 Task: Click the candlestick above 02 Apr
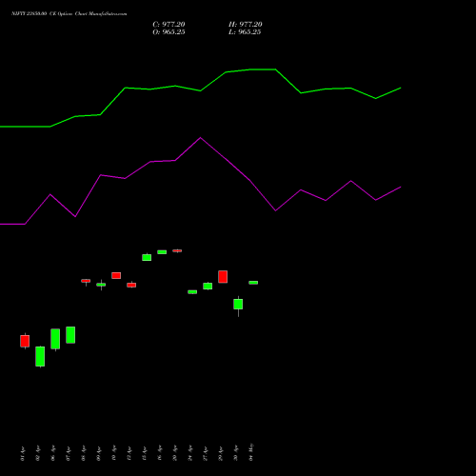coord(40,356)
